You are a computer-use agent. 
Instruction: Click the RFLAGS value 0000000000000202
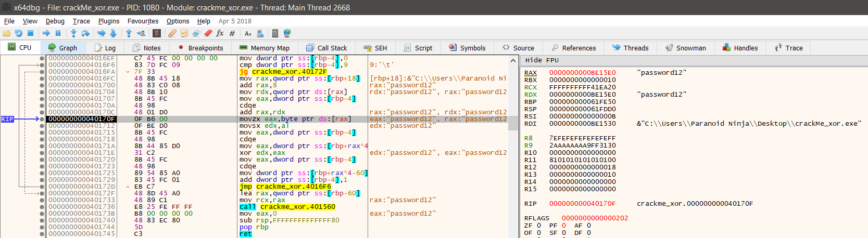(x=595, y=218)
